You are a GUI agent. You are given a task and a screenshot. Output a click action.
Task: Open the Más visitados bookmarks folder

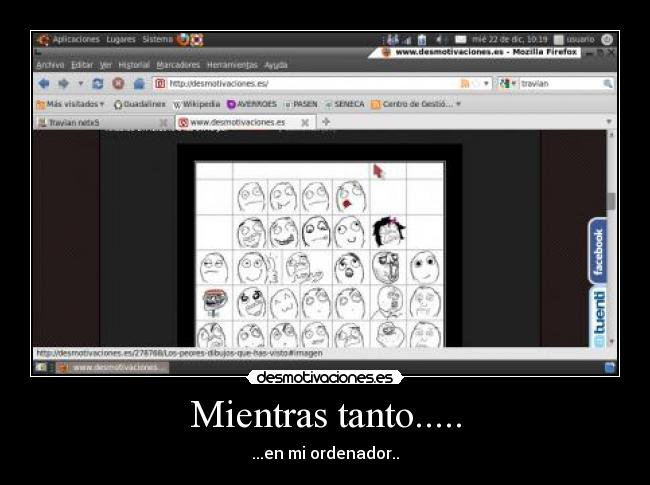pos(70,104)
